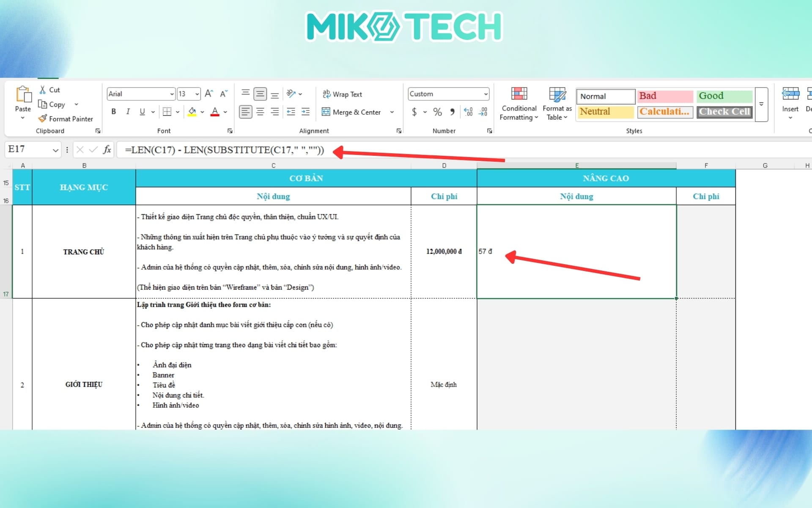This screenshot has height=508, width=812.
Task: Toggle Italic formatting
Action: (128, 112)
